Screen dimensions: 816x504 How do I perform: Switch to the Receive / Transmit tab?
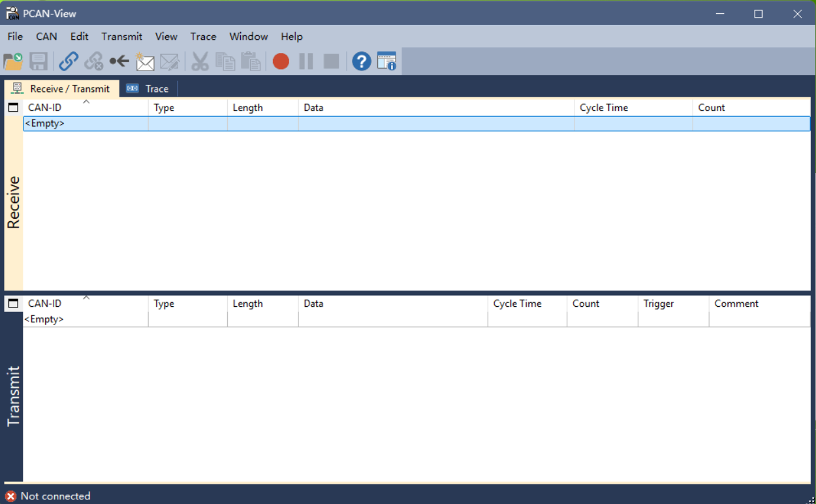[62, 89]
